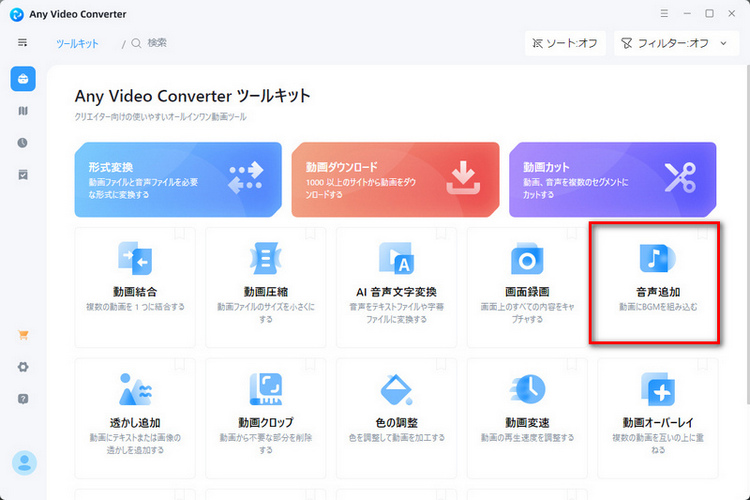Bookmark the 動画クロップ card
Image resolution: width=750 pixels, height=500 pixels.
310,364
